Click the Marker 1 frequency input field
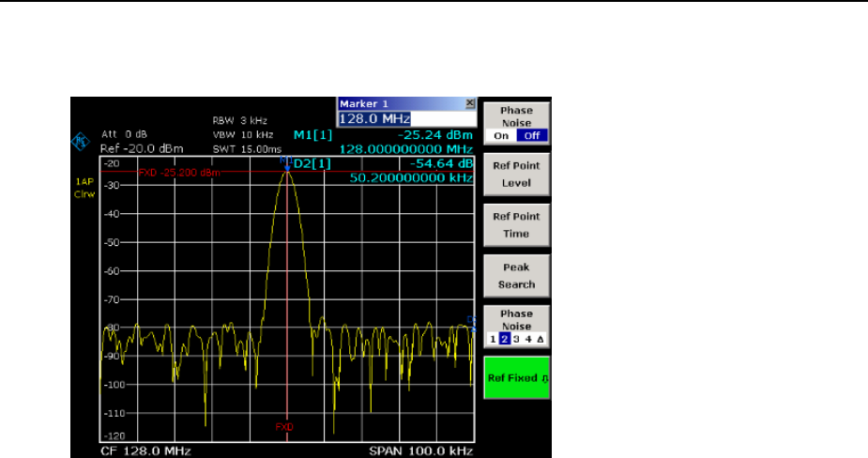Viewport: 868px width, 458px height. point(406,119)
